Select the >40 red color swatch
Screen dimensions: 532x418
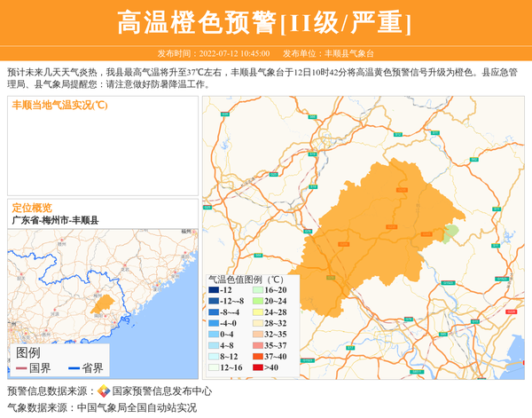(254, 367)
